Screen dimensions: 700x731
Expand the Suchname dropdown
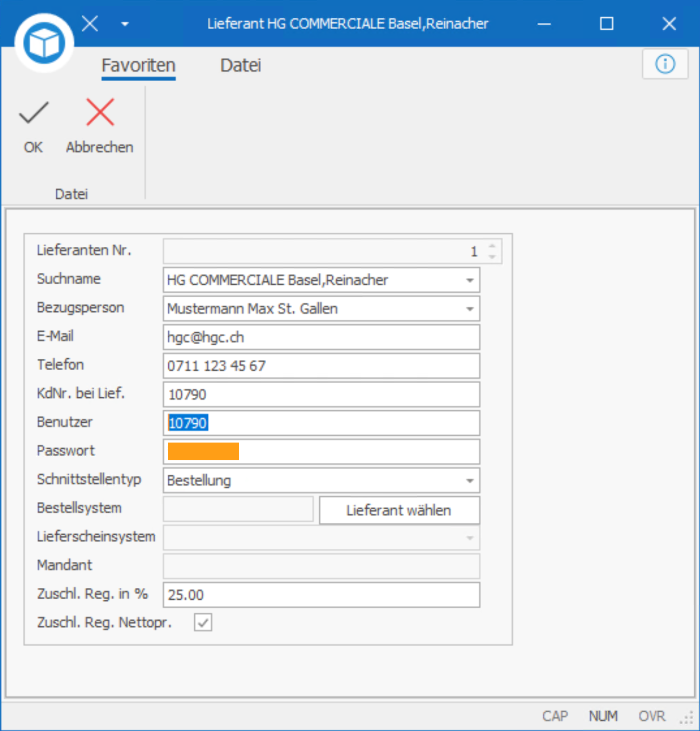[x=470, y=281]
